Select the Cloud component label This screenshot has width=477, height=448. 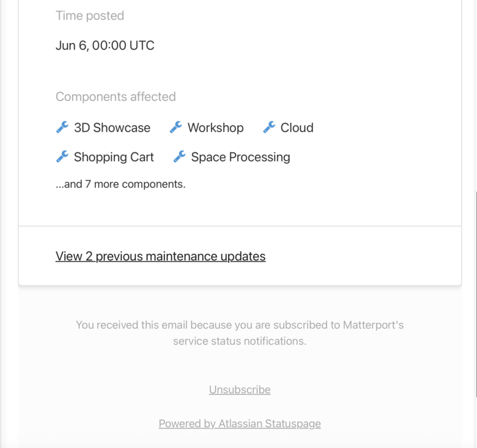pyautogui.click(x=297, y=127)
